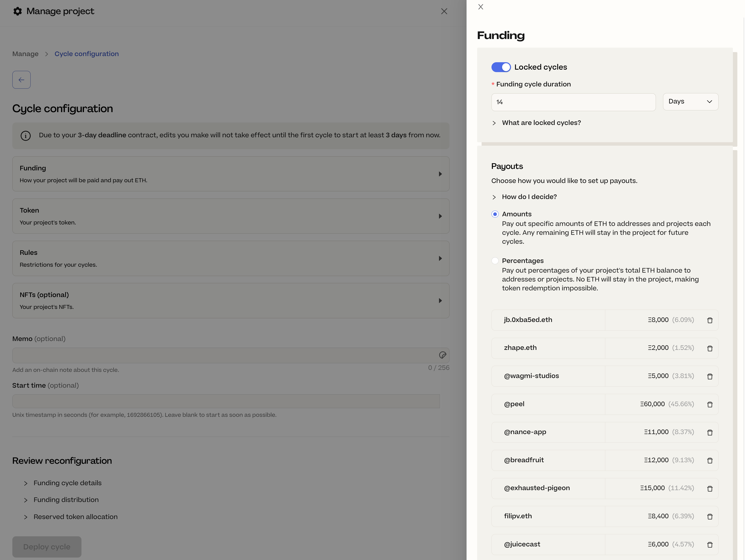Delete the @peel payout recipient
Screen dimensions: 745x560
point(710,404)
